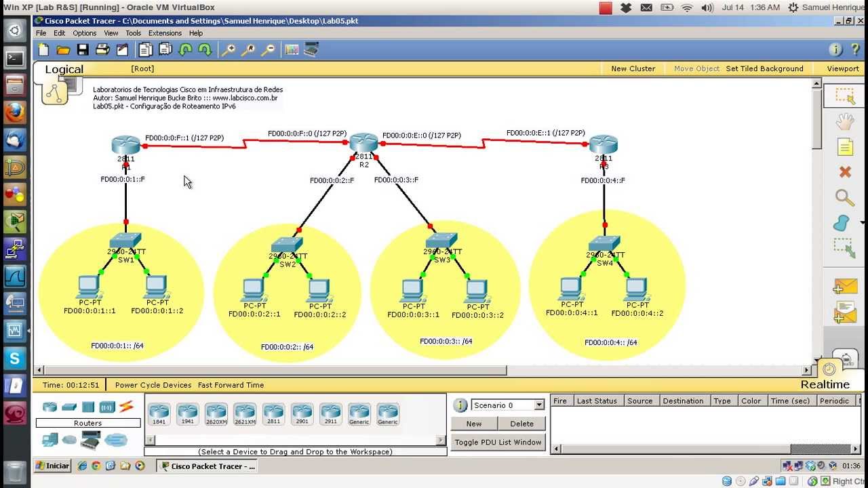The width and height of the screenshot is (868, 488).
Task: Pick the 1841 router model
Action: [159, 413]
